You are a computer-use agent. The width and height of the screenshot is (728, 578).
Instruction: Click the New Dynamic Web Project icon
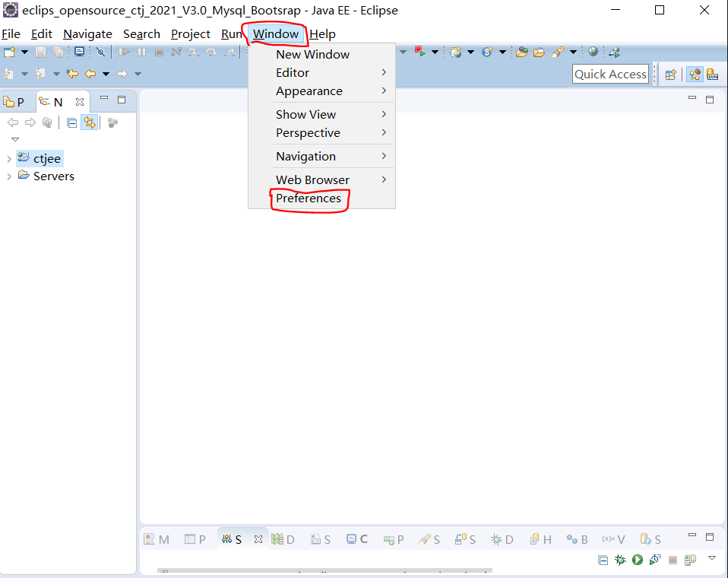point(455,52)
